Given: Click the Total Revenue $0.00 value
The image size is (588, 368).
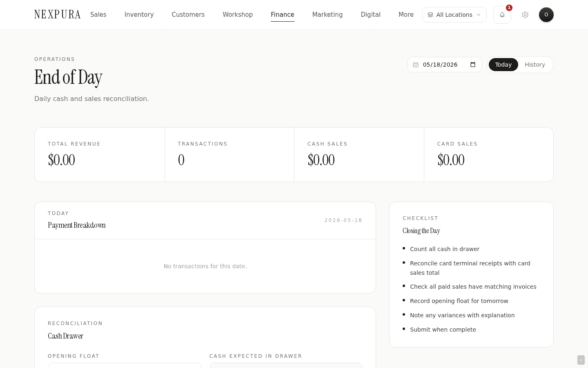Looking at the screenshot, I should (62, 160).
